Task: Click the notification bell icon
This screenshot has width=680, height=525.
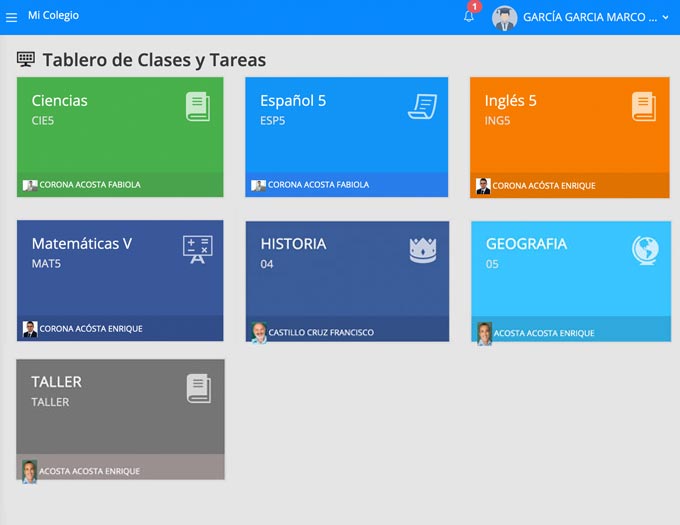Action: click(468, 16)
